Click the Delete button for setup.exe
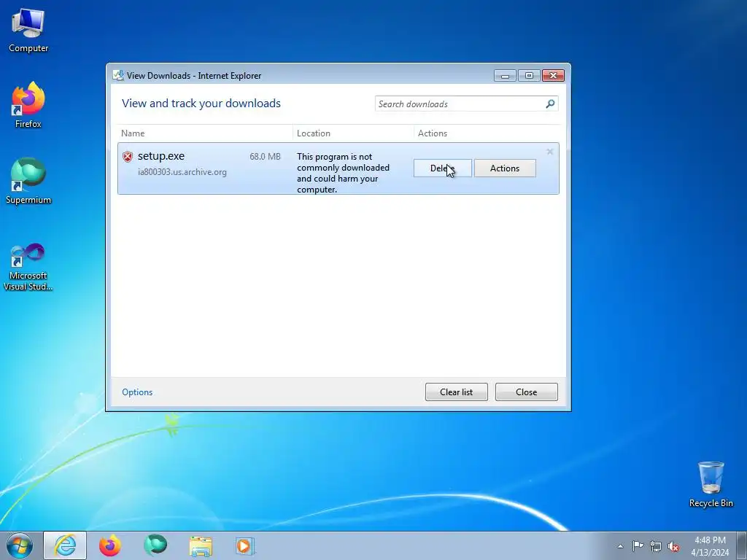 [x=443, y=168]
